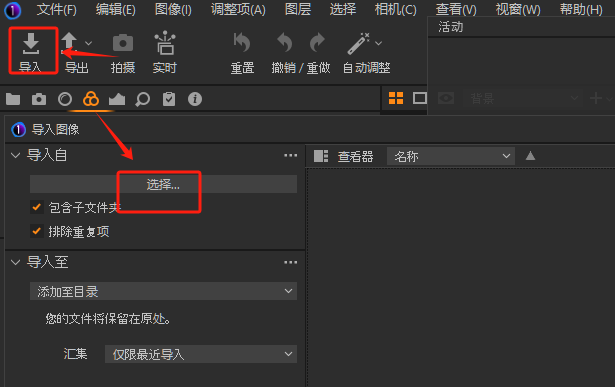Open the Capture camera tool tab
This screenshot has height=387, width=615.
point(39,99)
